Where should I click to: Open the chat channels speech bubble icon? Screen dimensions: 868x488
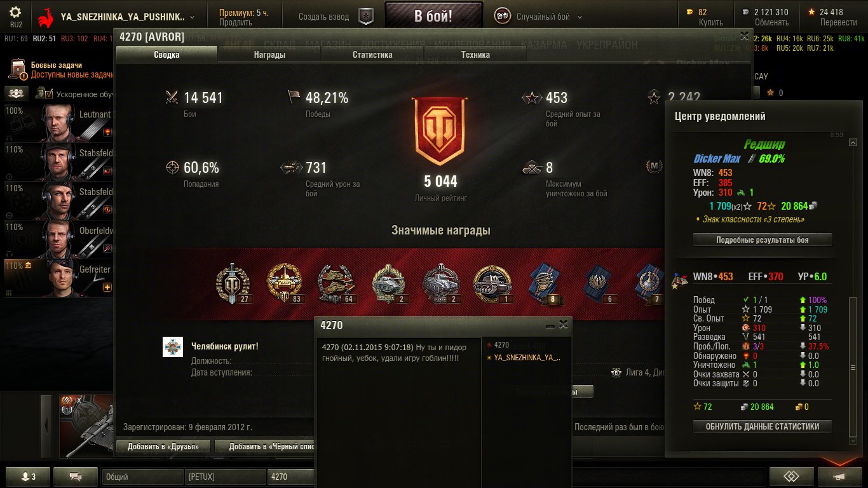(76, 476)
